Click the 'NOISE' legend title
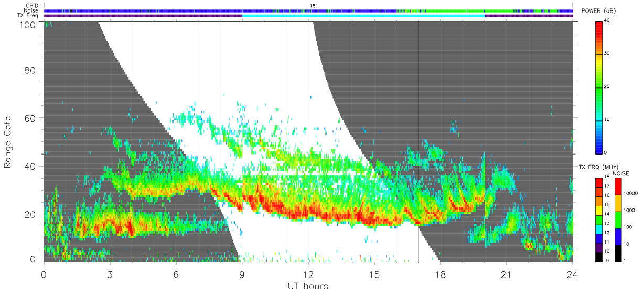Image resolution: width=644 pixels, height=297 pixels. tap(620, 173)
